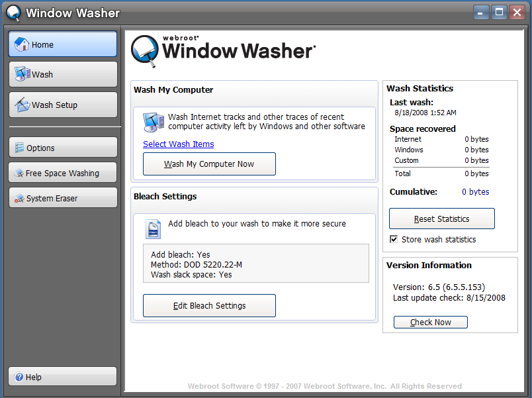Click the Wash computer icon in sidebar

[22, 74]
